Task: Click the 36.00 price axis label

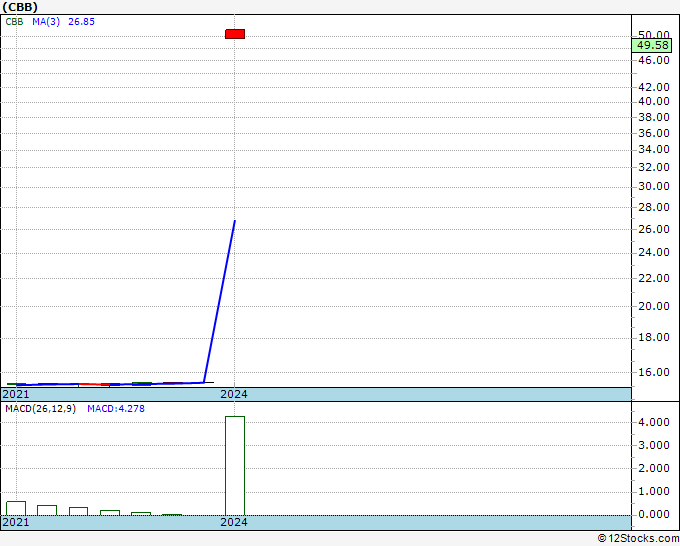Action: [x=654, y=133]
